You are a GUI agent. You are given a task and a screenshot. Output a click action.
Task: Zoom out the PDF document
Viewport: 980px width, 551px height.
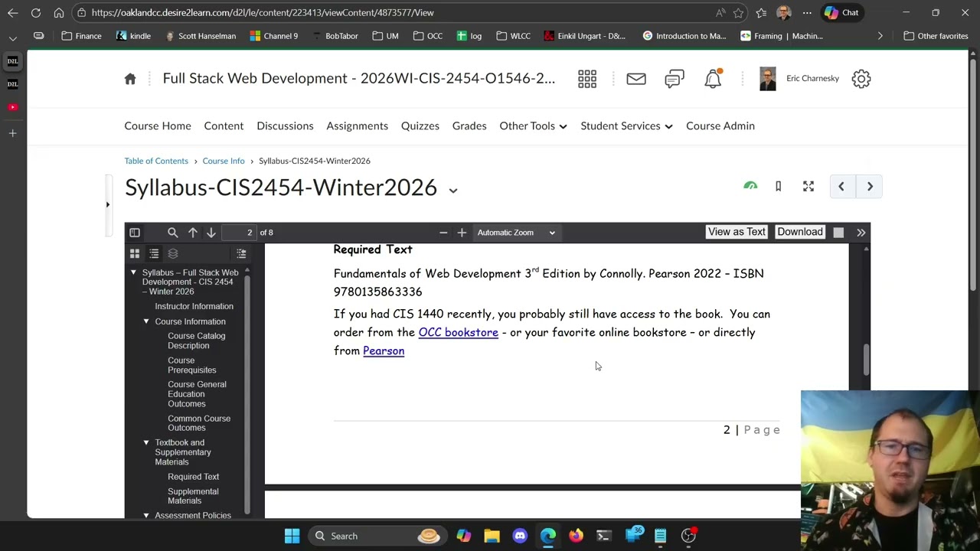click(443, 233)
